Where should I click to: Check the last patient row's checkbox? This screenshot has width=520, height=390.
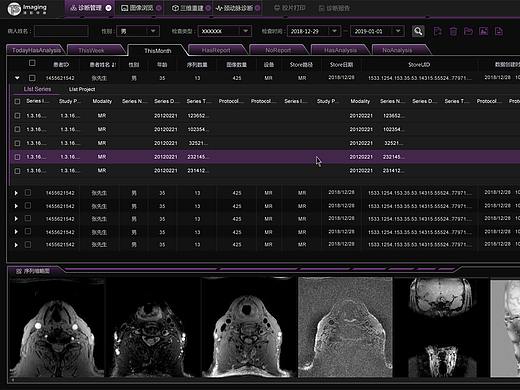(28, 245)
